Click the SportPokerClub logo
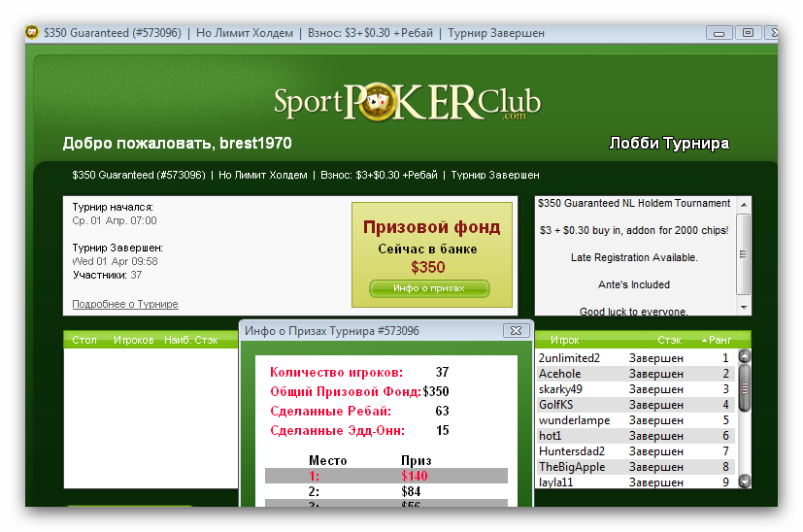The image size is (803, 532). click(x=407, y=102)
